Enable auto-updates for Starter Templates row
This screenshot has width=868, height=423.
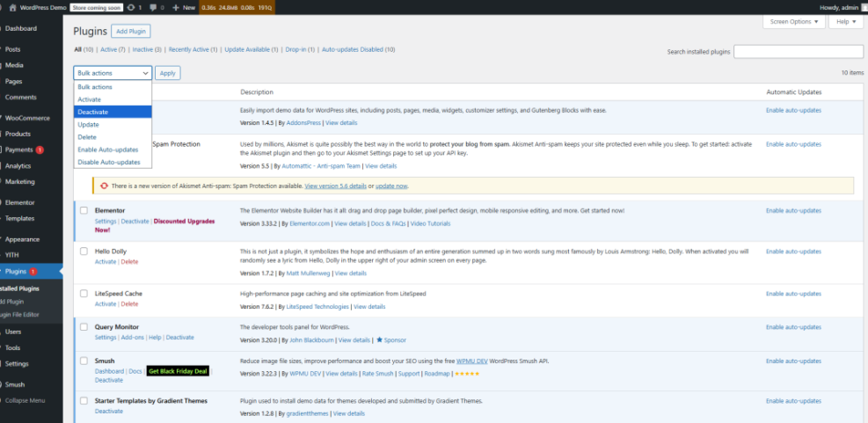(793, 401)
